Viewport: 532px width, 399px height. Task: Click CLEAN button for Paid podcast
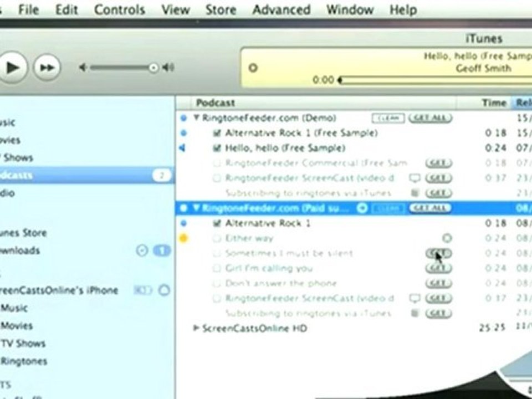point(388,208)
